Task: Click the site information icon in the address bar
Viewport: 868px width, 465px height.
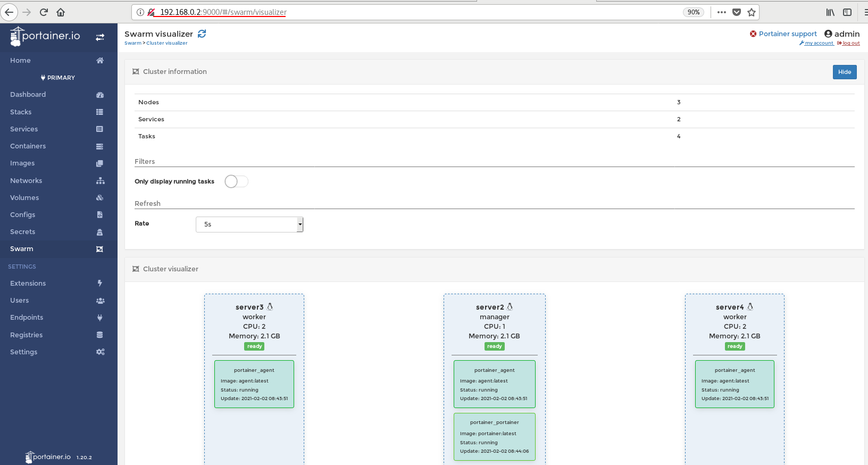Action: (x=140, y=12)
